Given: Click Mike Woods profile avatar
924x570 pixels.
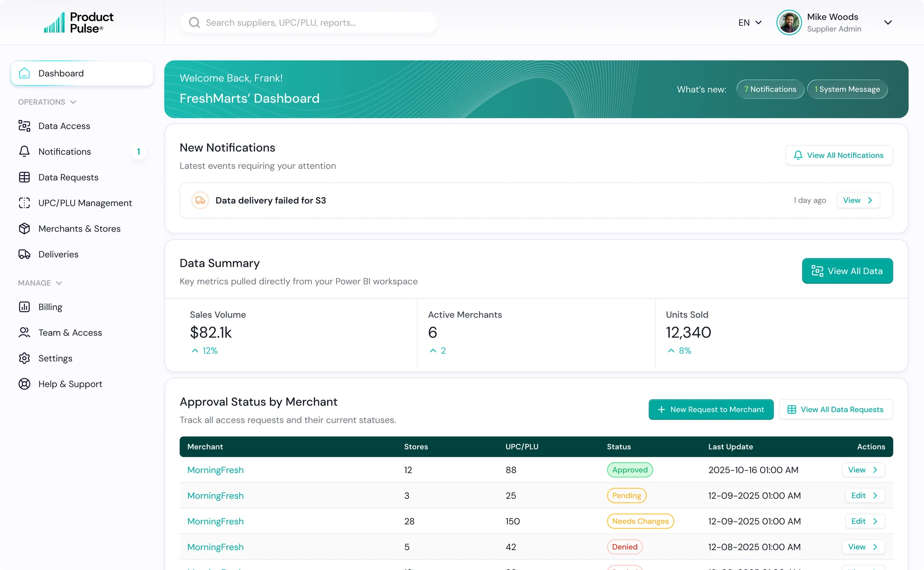Looking at the screenshot, I should click(789, 23).
